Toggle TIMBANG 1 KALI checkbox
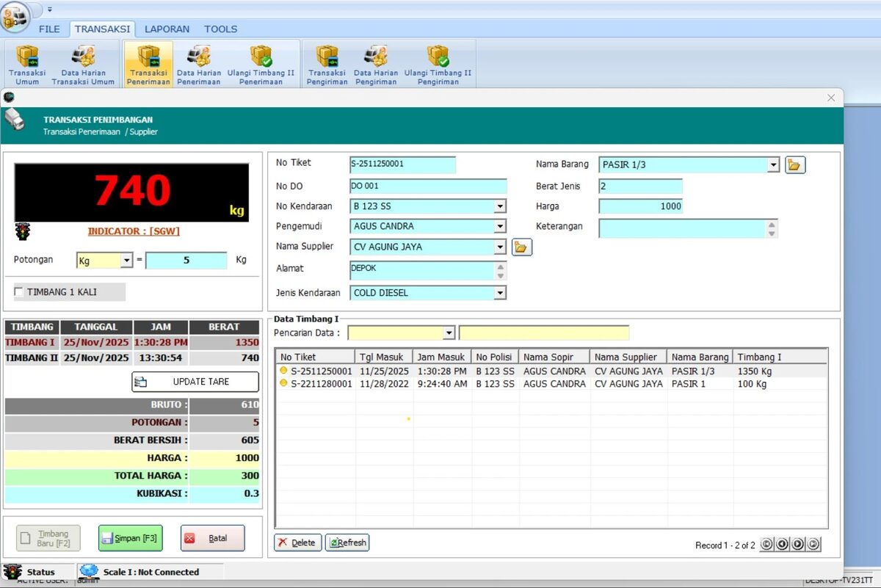This screenshot has width=881, height=588. point(18,292)
